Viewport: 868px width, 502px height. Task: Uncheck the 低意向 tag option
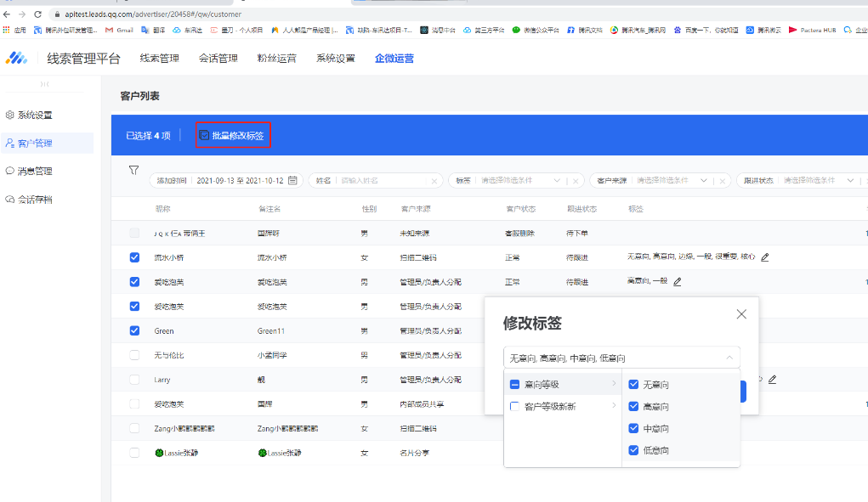[633, 450]
